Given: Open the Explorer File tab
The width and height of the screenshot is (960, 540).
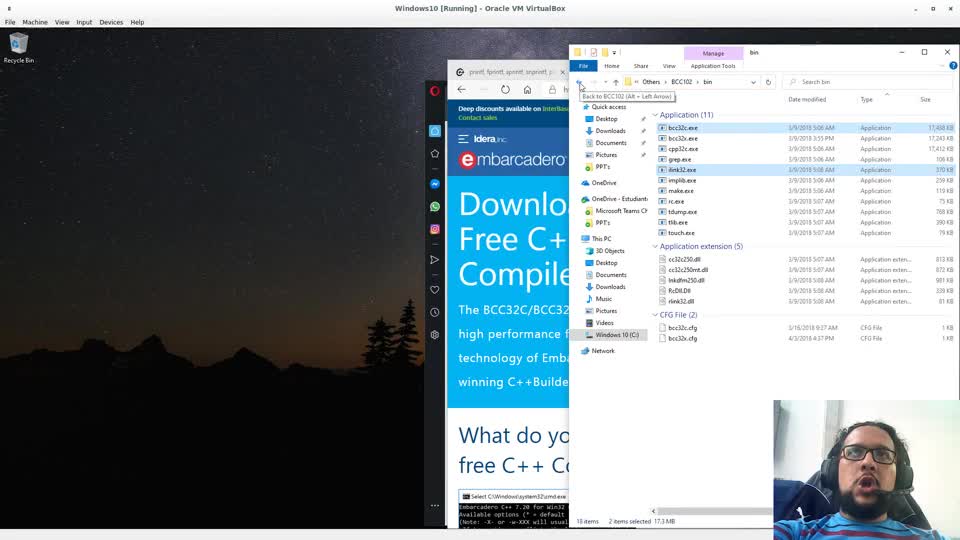Looking at the screenshot, I should 583,66.
